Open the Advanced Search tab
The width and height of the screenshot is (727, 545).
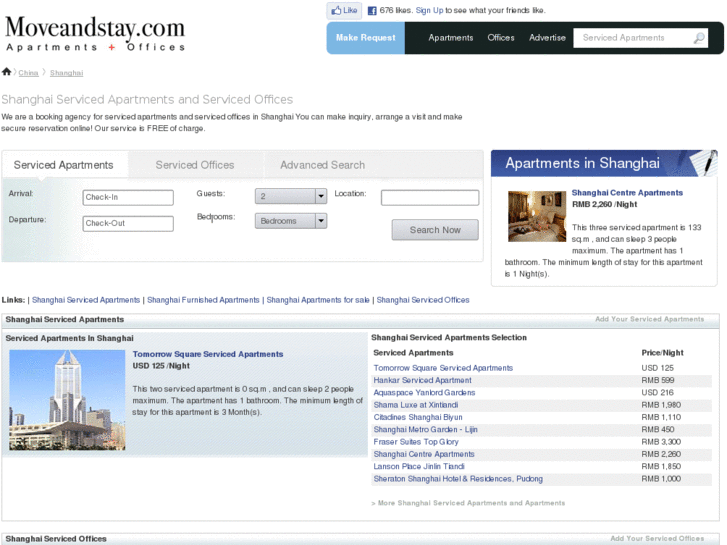point(322,165)
